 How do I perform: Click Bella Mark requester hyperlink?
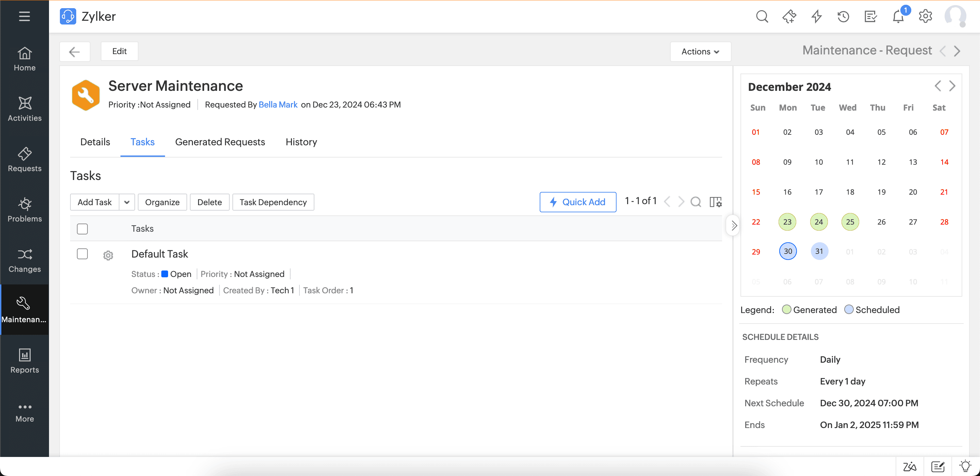point(278,104)
